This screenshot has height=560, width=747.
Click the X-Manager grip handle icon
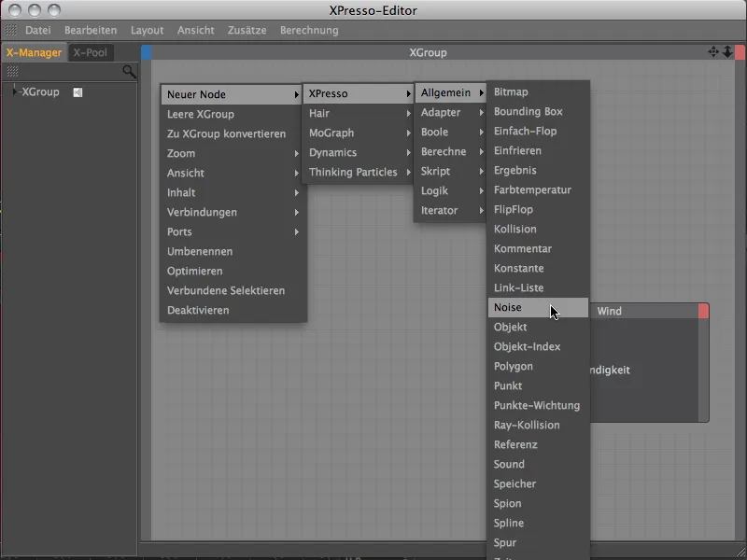click(12, 72)
